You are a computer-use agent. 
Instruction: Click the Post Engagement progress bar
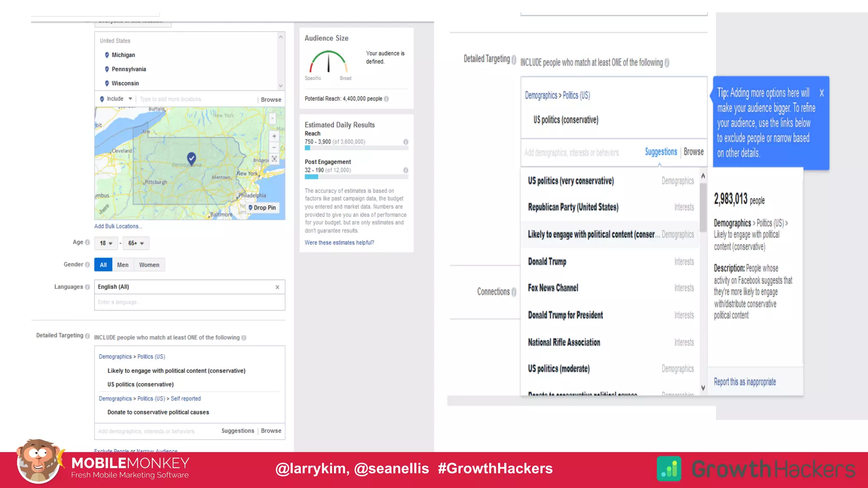tap(356, 177)
